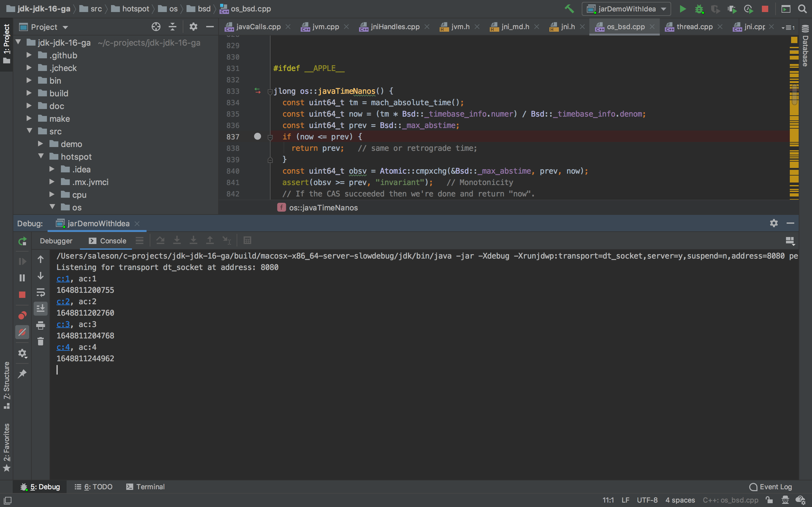The image size is (812, 507).
Task: Clear console with the trash icon
Action: [41, 341]
